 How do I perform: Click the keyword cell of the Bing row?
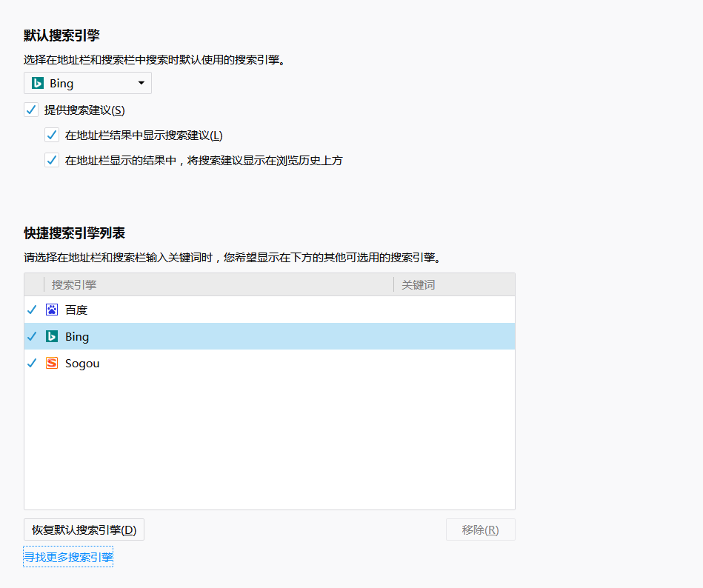coord(454,336)
